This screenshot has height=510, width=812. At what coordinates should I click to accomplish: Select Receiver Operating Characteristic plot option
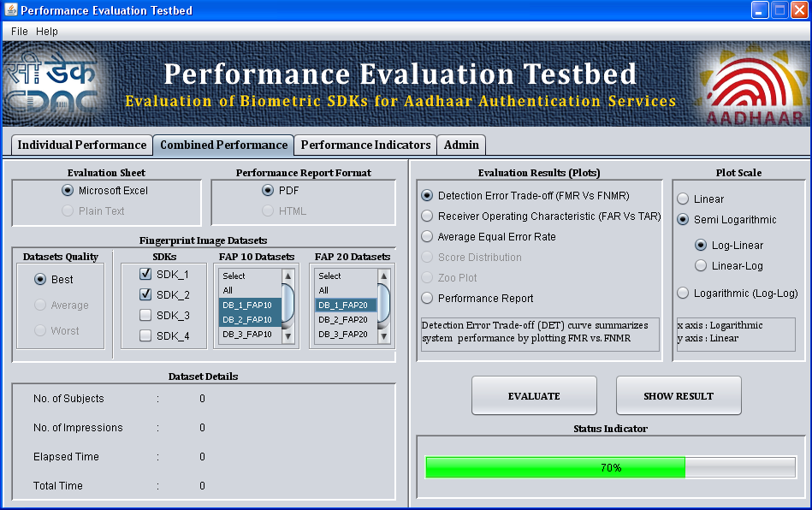pyautogui.click(x=428, y=216)
